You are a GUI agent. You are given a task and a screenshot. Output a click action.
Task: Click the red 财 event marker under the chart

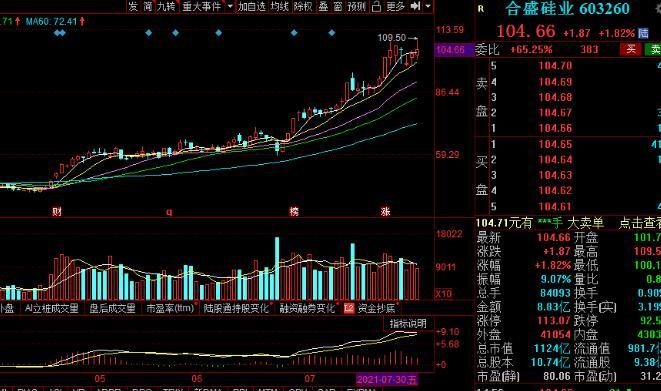coord(57,211)
